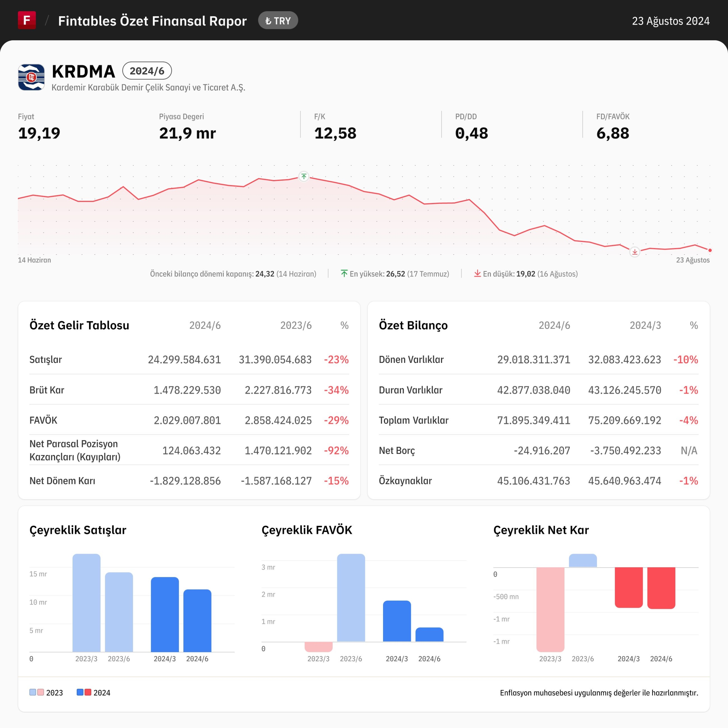Click Satışlar 2024/6 value 24.299.584.631
Screen dimensions: 728x728
(x=184, y=359)
